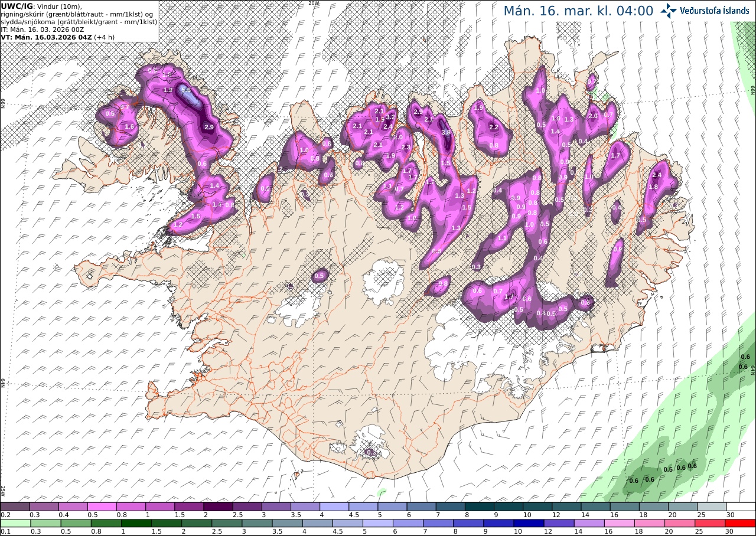Click the 1.6 snowfall value on the map
This screenshot has height=536, width=756.
(x=129, y=126)
